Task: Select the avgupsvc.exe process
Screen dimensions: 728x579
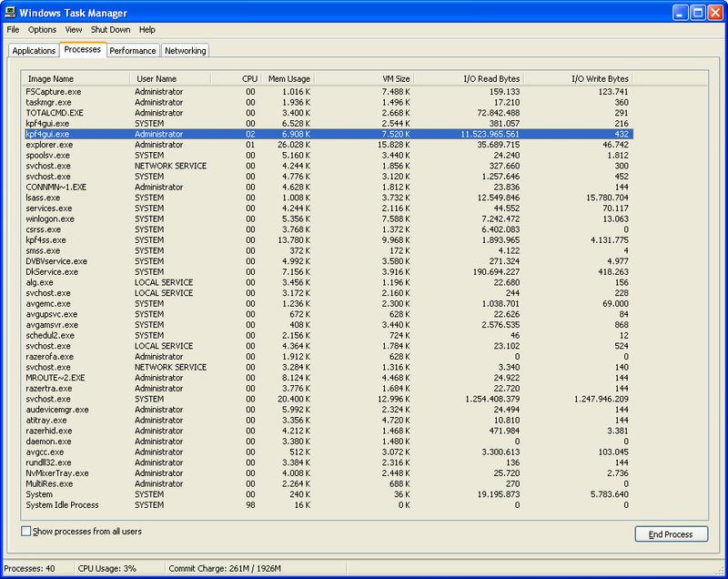Action: (x=329, y=314)
